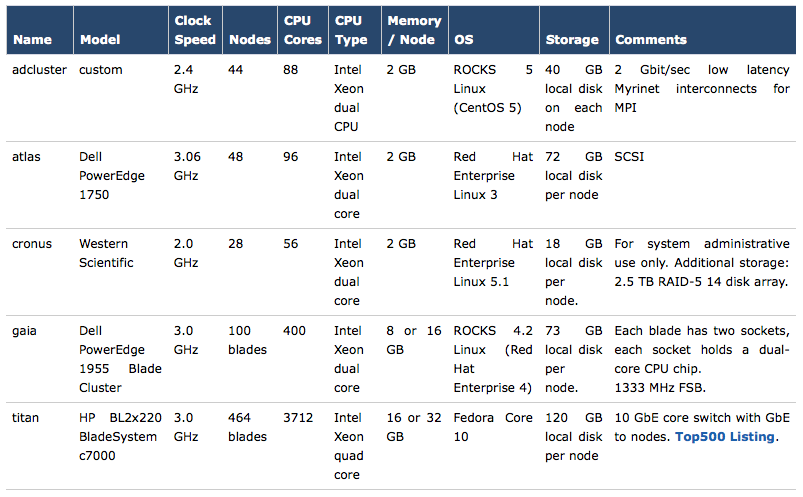Click the Nodes column header
The height and width of the screenshot is (497, 803).
click(x=250, y=39)
